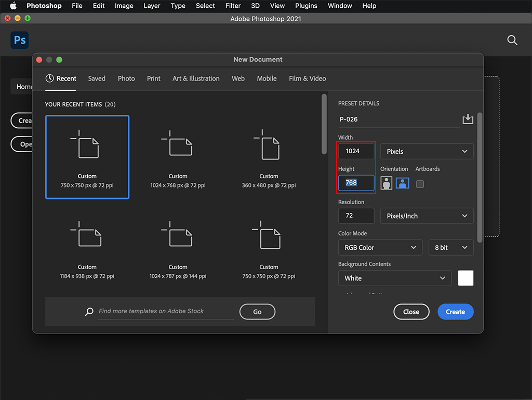Click the Adobe Stock search magnifier icon

[89, 312]
